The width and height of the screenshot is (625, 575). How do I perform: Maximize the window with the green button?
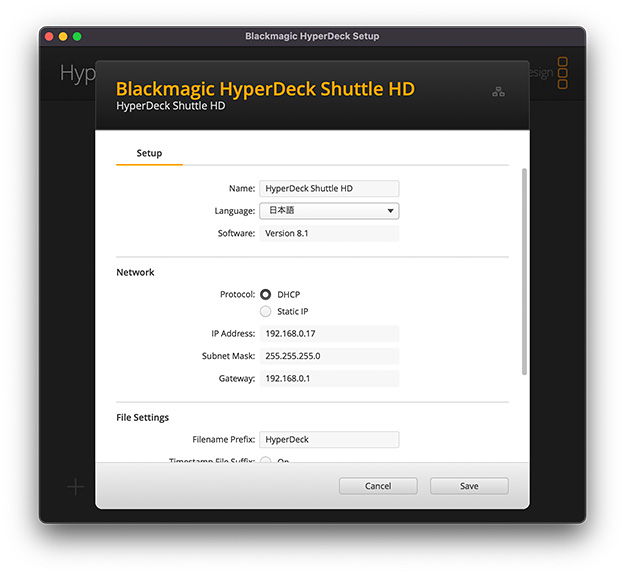click(77, 37)
